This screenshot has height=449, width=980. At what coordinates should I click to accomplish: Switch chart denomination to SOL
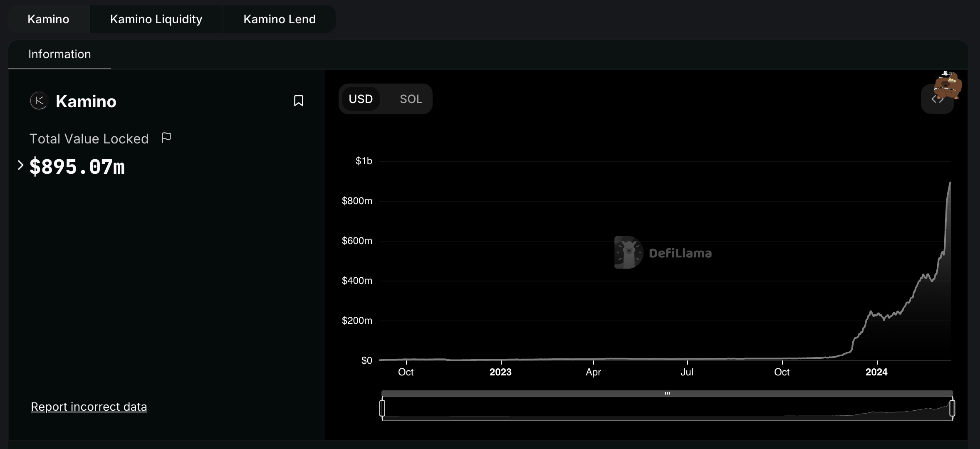(x=411, y=99)
